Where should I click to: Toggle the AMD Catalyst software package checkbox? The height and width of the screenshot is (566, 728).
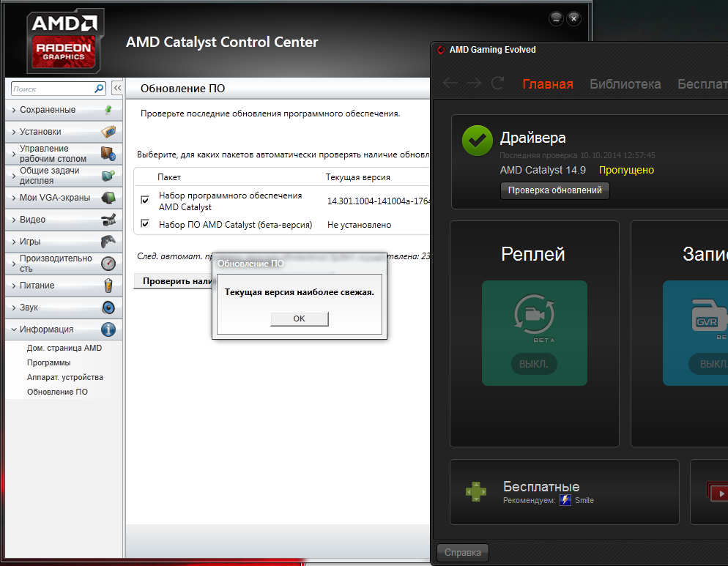coord(145,200)
